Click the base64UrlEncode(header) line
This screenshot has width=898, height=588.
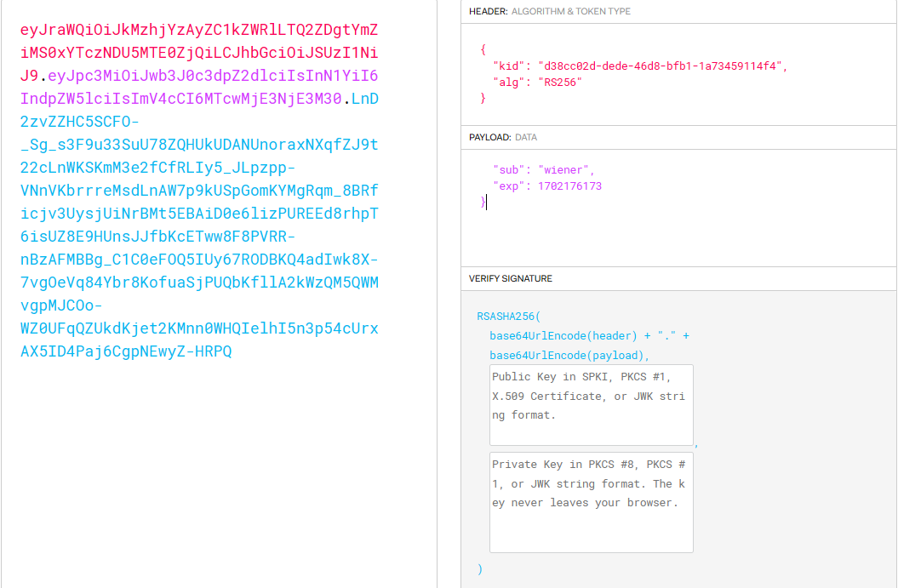tap(589, 336)
